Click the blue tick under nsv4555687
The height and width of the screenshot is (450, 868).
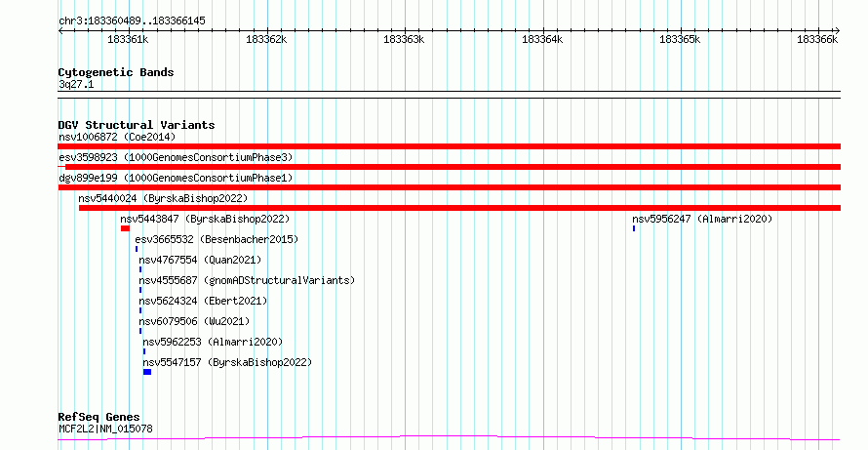[x=140, y=290]
